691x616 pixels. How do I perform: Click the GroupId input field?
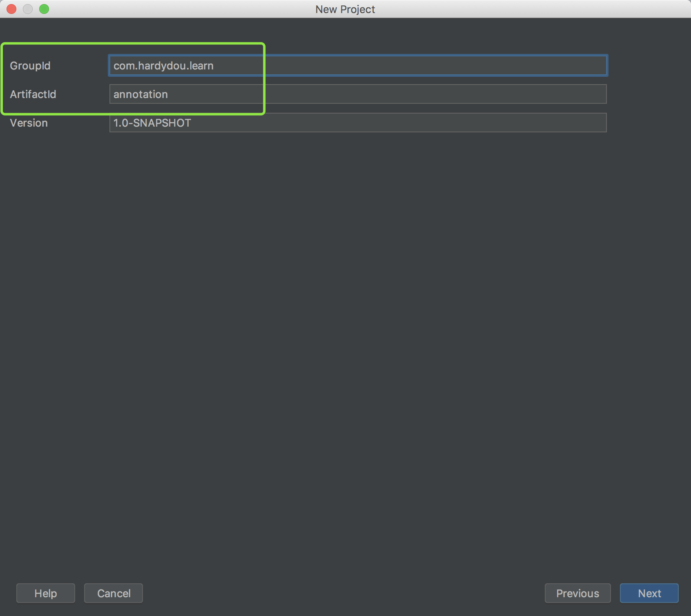tap(357, 65)
